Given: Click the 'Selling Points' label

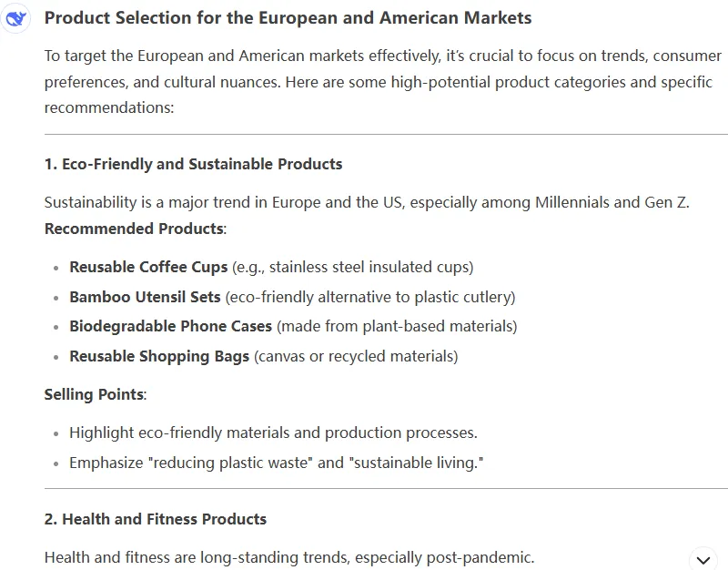Looking at the screenshot, I should [94, 394].
